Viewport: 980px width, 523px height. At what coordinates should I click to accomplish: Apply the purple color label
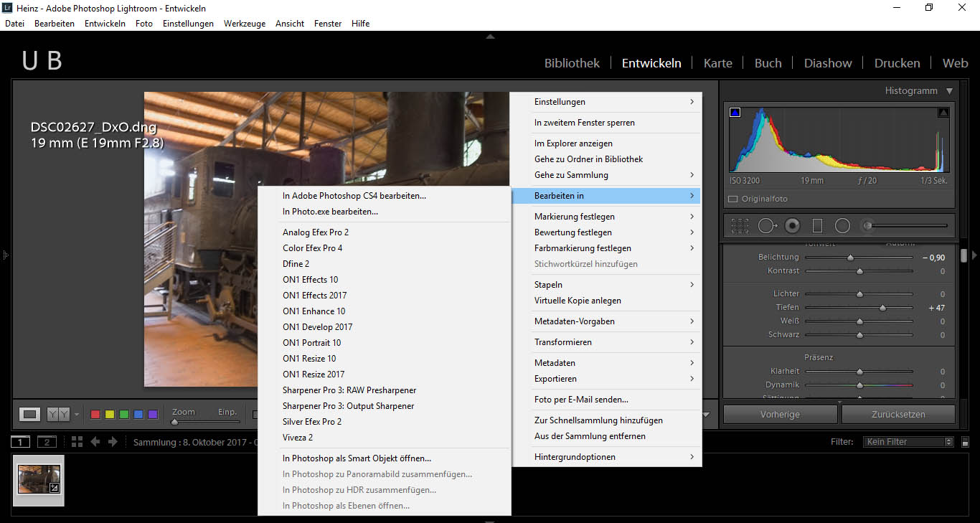pyautogui.click(x=153, y=415)
